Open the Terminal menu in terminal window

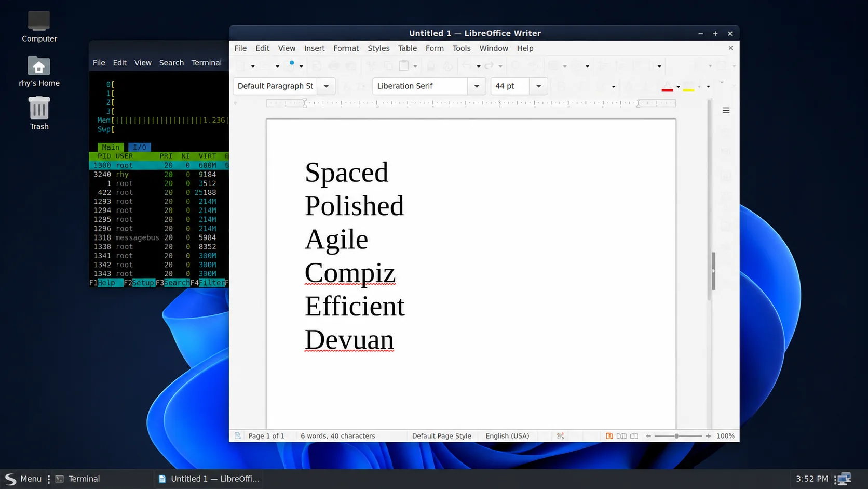206,63
